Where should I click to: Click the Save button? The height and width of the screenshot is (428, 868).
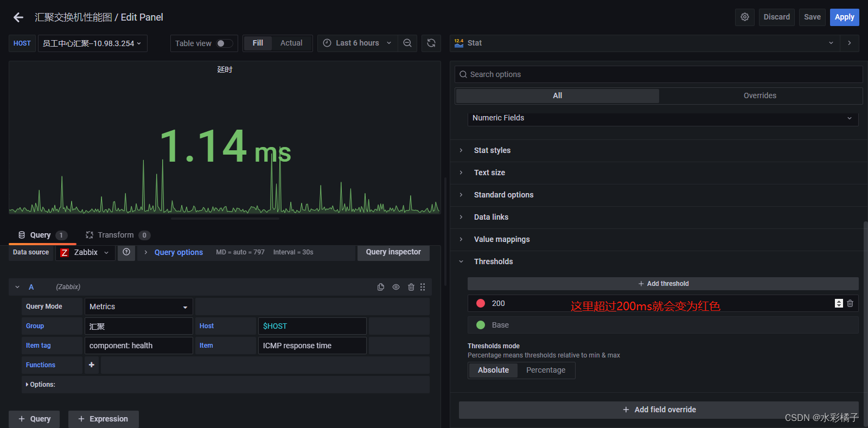(x=812, y=17)
